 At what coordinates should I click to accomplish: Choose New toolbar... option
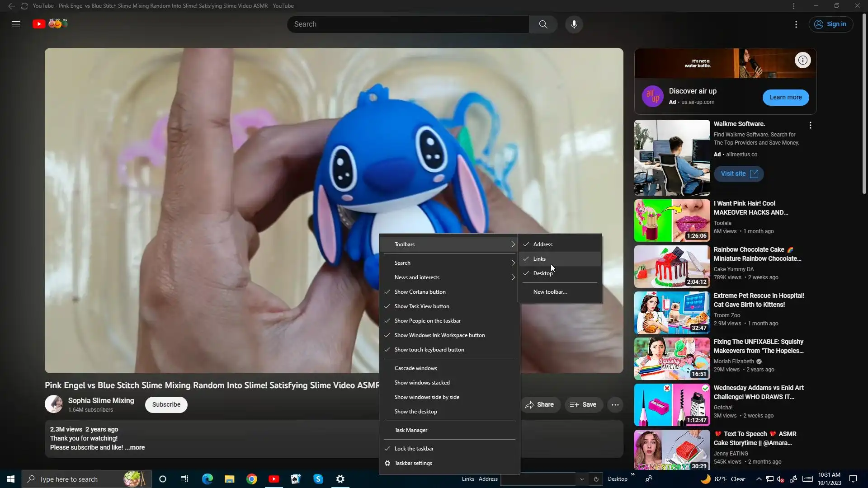pos(550,292)
